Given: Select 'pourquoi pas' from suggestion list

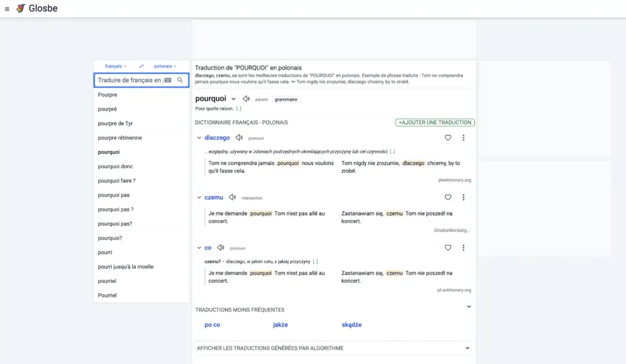Looking at the screenshot, I should point(114,195).
